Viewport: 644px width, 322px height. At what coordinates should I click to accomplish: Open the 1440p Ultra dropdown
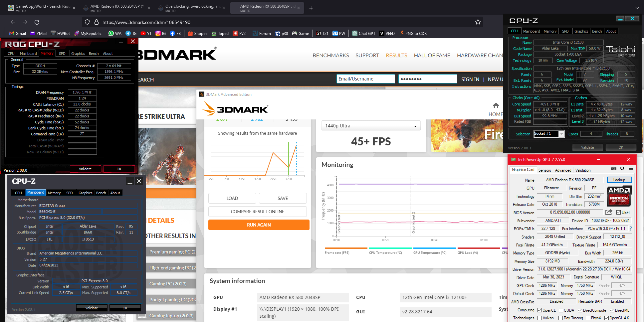pos(371,126)
